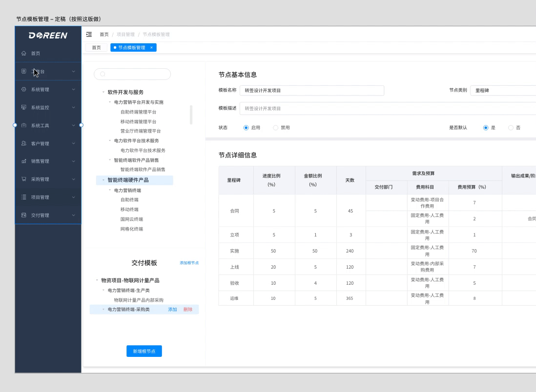Expand the 系统管理 menu chevron
The width and height of the screenshot is (536, 392).
pos(74,89)
